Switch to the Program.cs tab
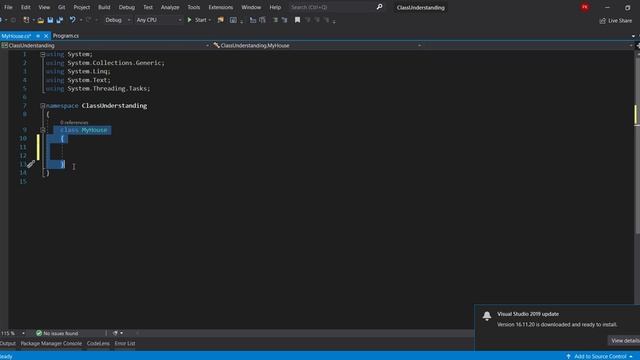 point(66,36)
